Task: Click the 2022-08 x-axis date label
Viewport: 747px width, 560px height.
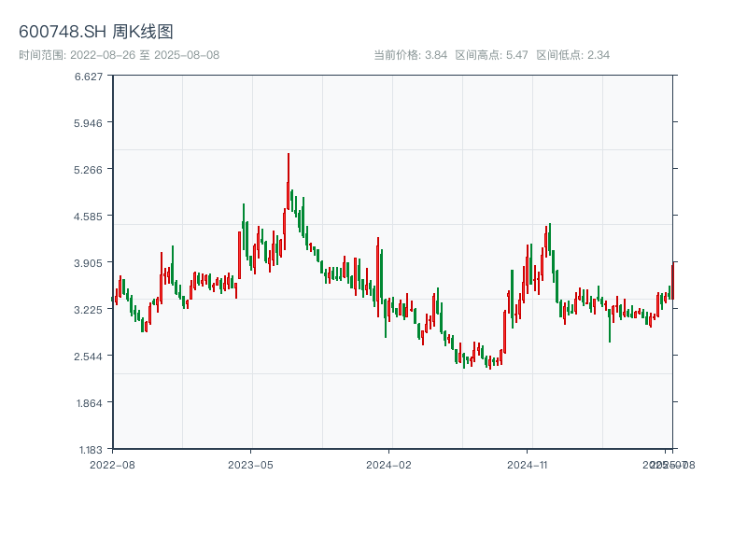Action: click(x=112, y=464)
